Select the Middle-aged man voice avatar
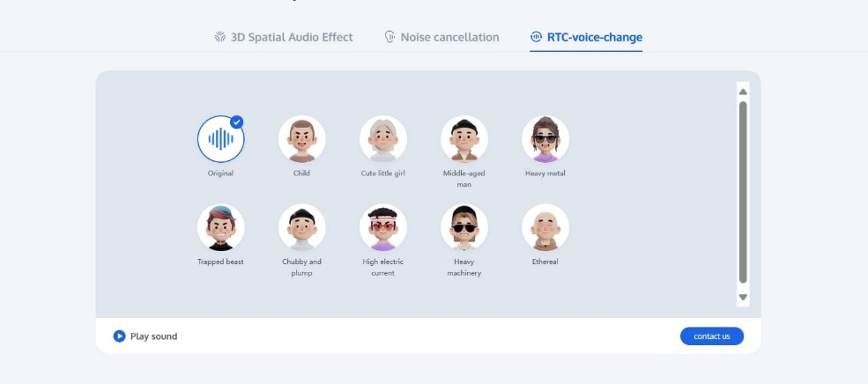The width and height of the screenshot is (868, 384). pos(464,139)
